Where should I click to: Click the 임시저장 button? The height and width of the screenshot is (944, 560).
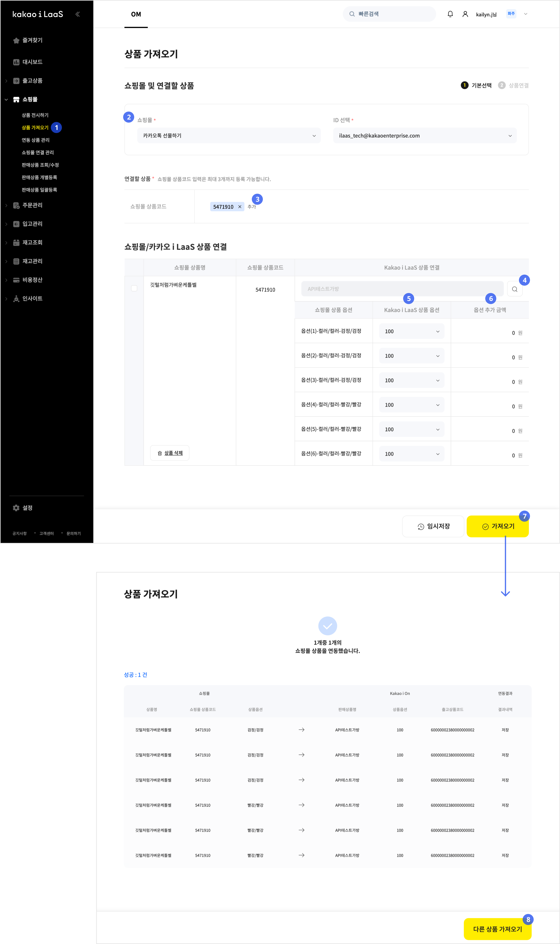433,526
